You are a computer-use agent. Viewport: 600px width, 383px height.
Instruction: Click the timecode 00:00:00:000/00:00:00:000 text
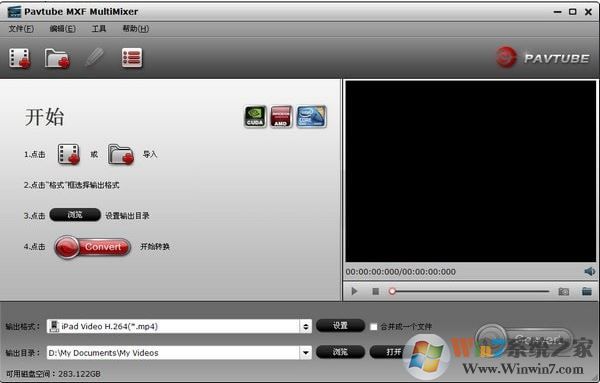pos(401,272)
